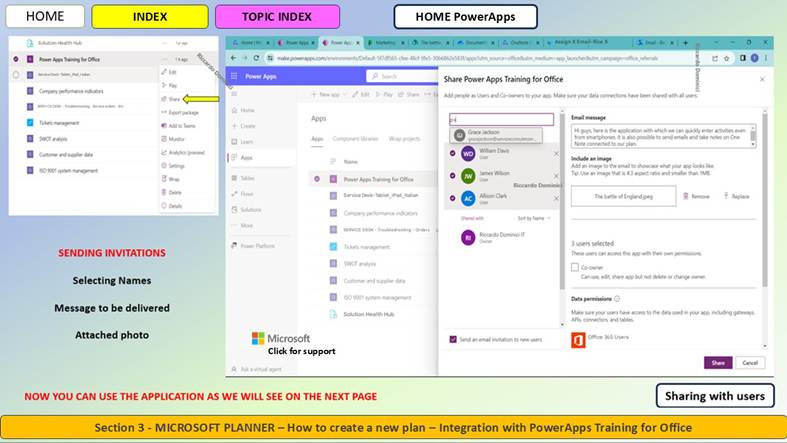Open the yellow INDEX button
The width and height of the screenshot is (787, 443).
pyautogui.click(x=150, y=17)
